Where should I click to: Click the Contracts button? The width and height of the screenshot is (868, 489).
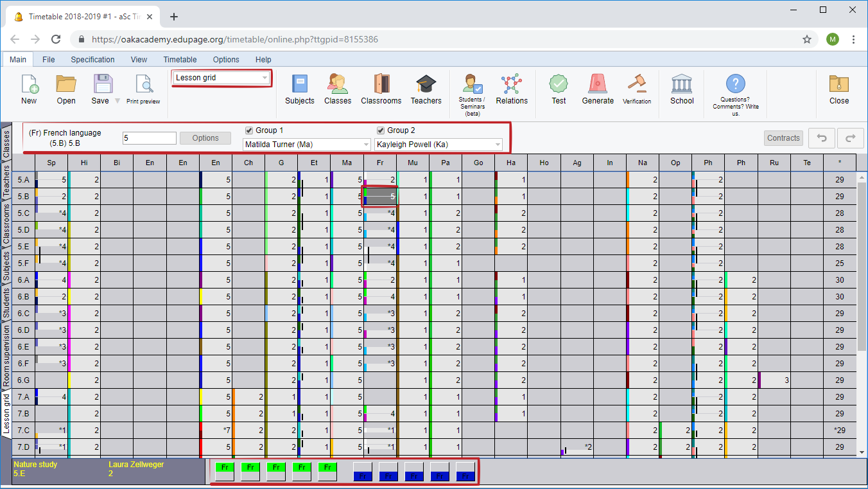(783, 138)
